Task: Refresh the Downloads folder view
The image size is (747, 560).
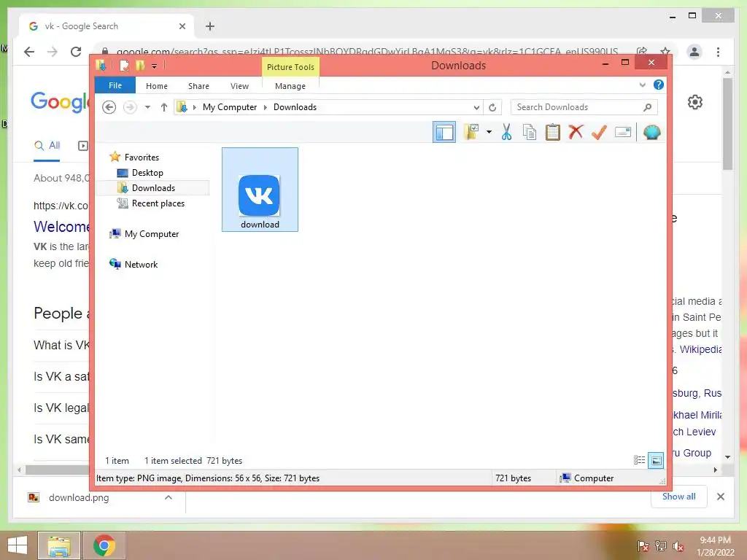Action: [492, 107]
